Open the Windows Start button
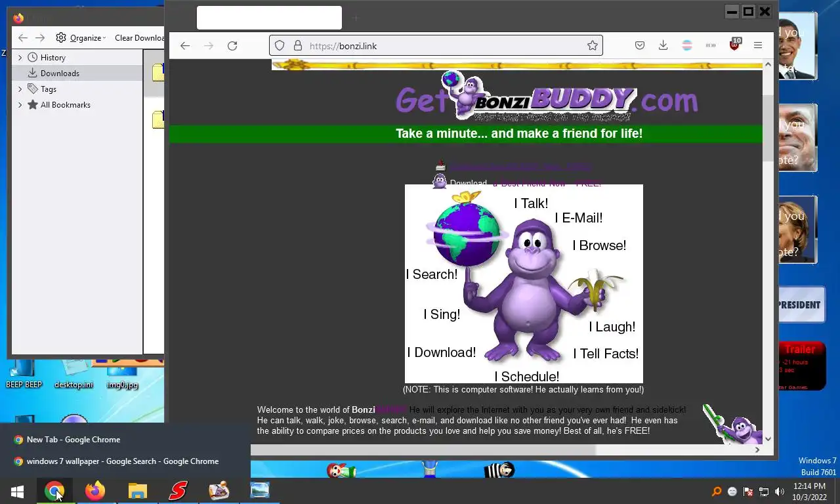The height and width of the screenshot is (504, 840). (x=17, y=491)
